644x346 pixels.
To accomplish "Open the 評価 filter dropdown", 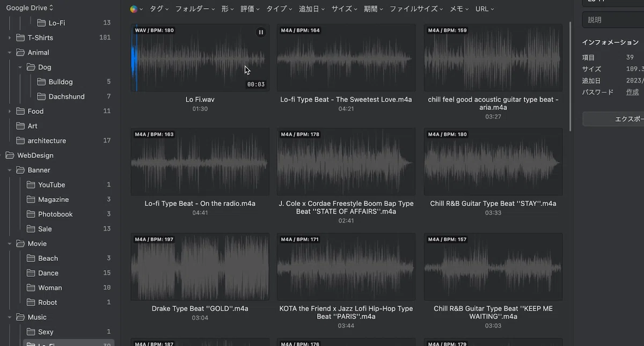I will point(250,9).
